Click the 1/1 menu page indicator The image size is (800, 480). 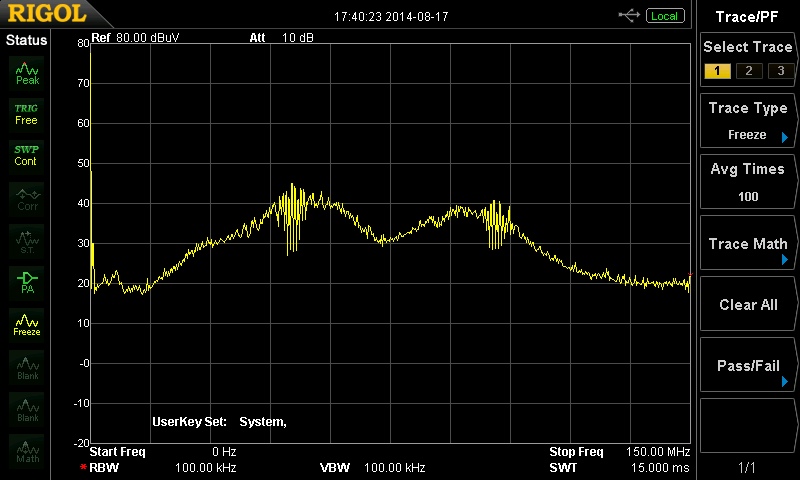coord(747,467)
